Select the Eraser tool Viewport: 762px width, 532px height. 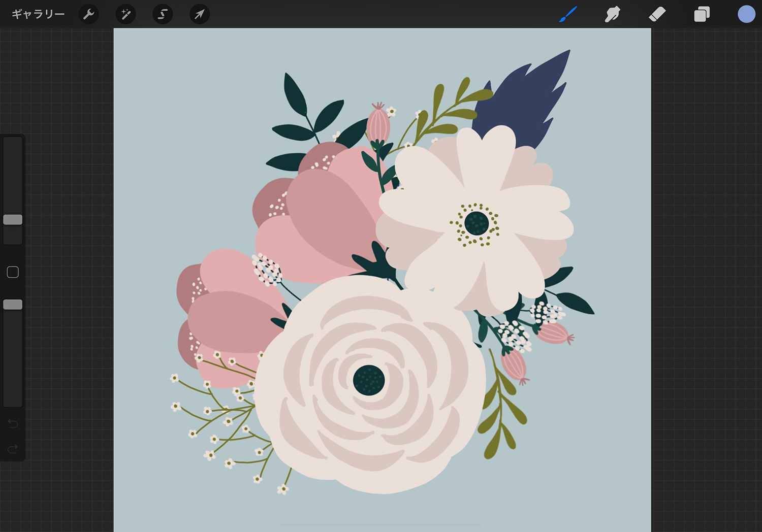pos(657,14)
